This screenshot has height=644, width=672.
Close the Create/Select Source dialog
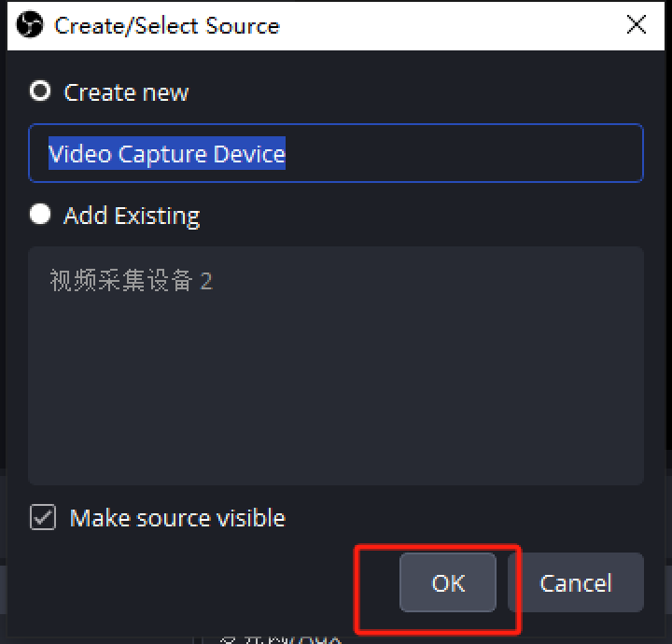[636, 24]
